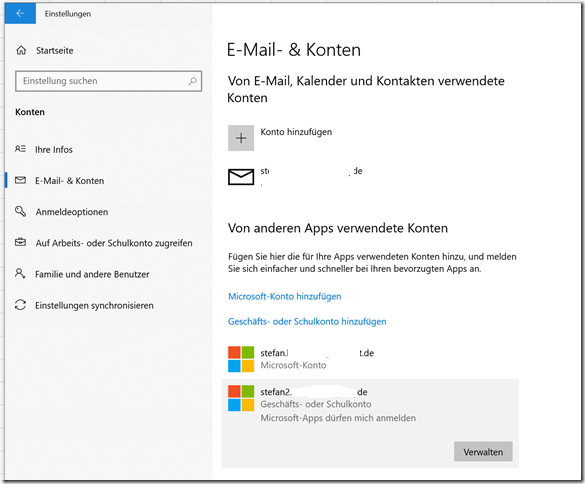Click the Ihre Infos person-card icon

(x=21, y=149)
